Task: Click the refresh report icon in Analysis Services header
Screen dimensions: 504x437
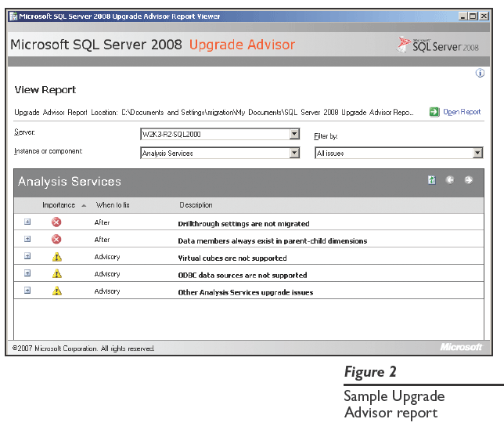Action: click(432, 180)
